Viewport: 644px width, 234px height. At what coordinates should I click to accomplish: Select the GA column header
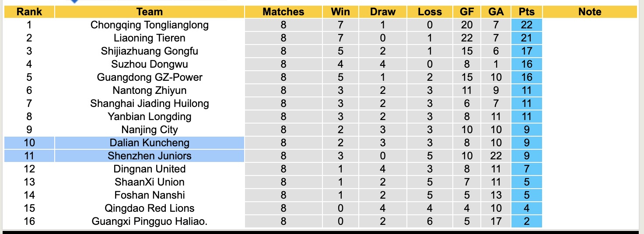click(x=496, y=12)
